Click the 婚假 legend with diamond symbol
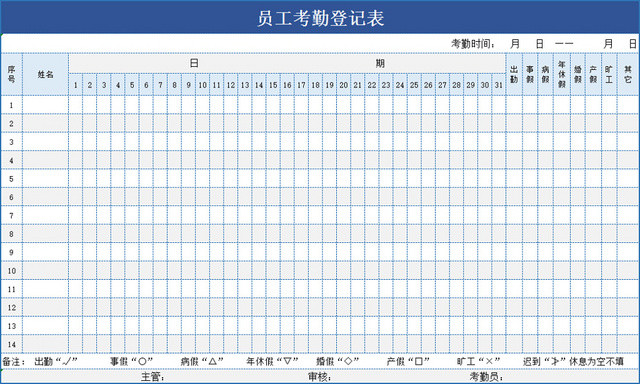Image resolution: width=640 pixels, height=384 pixels. 338,362
